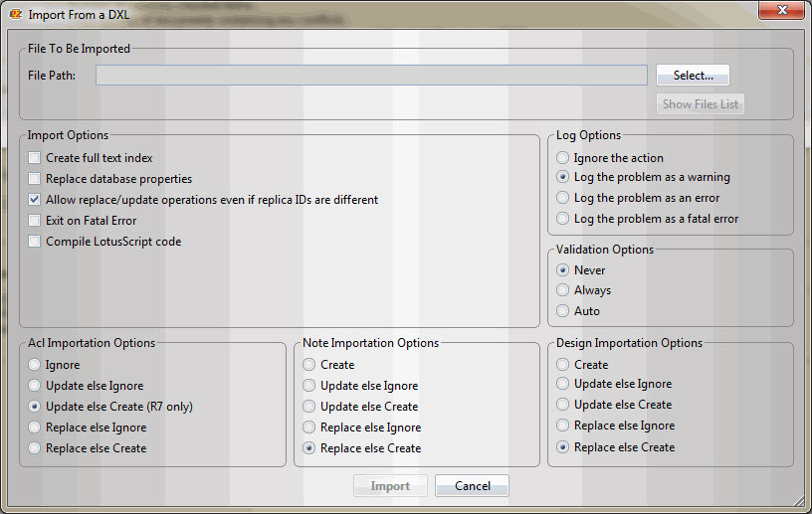Choose Log the problem as an error

point(564,198)
